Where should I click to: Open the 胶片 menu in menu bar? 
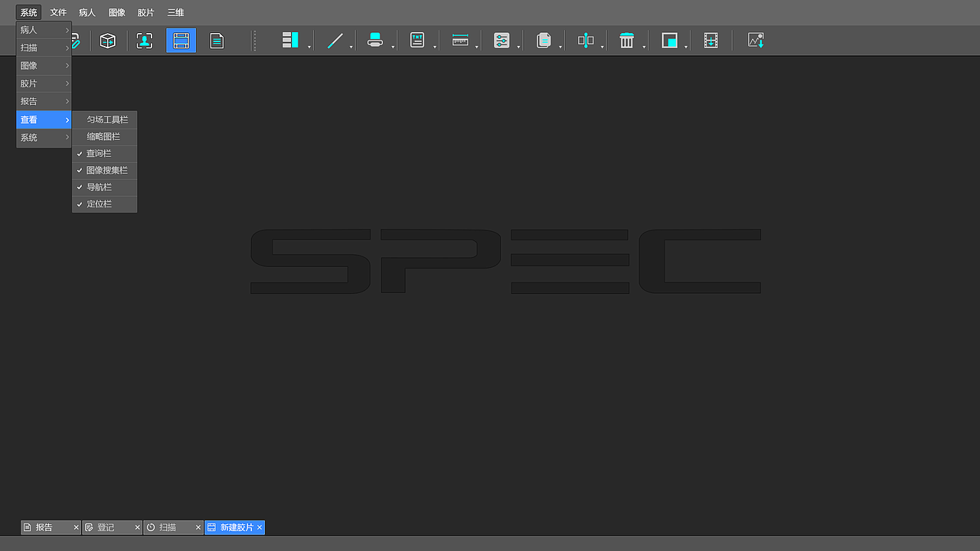(145, 13)
